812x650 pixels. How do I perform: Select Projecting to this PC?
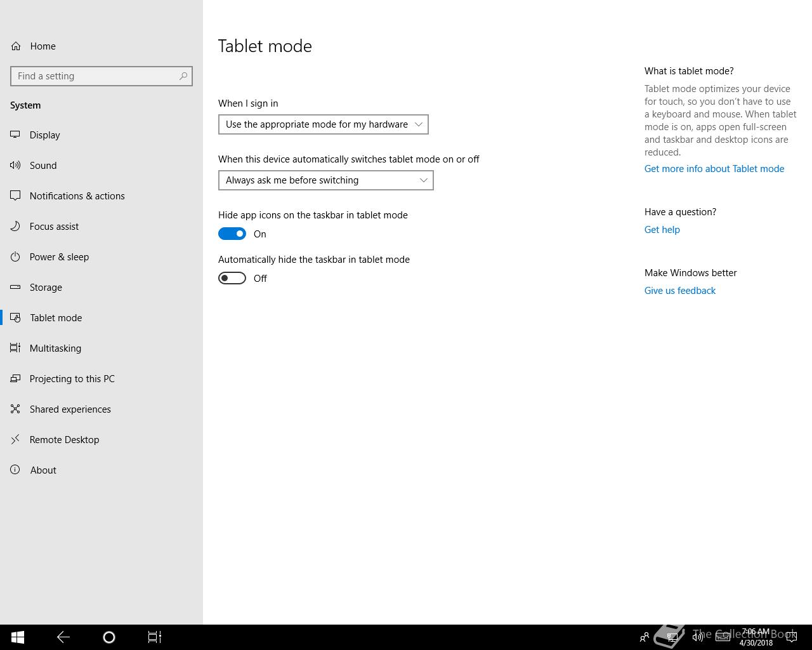click(101, 378)
